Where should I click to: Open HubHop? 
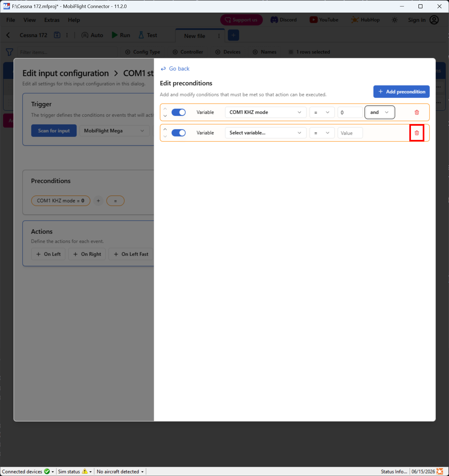click(x=365, y=20)
